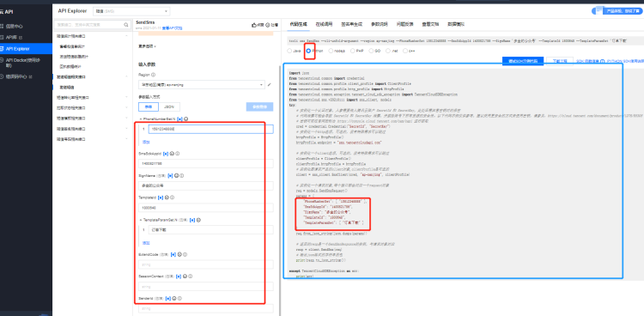Click info icon beside SignName

pyautogui.click(x=182, y=175)
